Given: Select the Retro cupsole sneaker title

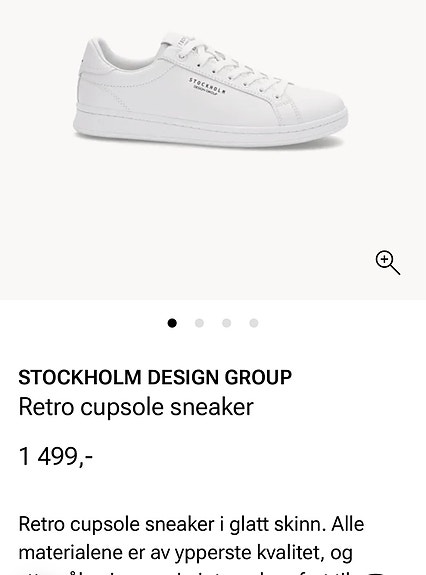Looking at the screenshot, I should tap(136, 407).
